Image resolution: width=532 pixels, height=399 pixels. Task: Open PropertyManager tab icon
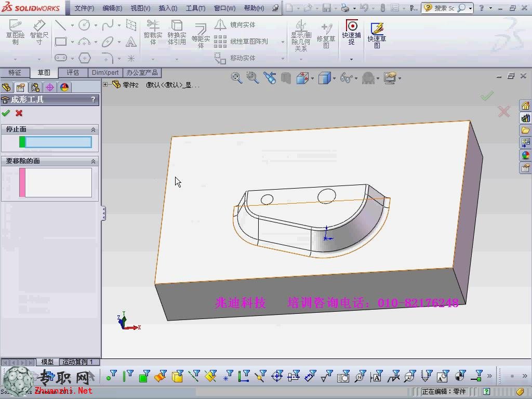pyautogui.click(x=21, y=87)
